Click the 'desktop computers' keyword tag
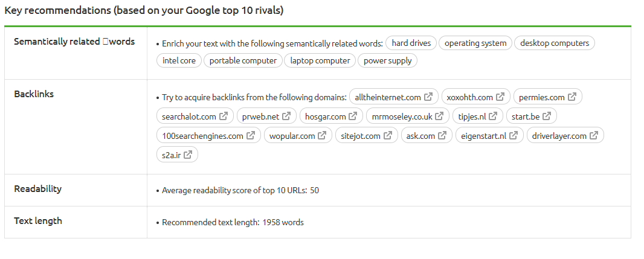The image size is (644, 259). click(555, 43)
